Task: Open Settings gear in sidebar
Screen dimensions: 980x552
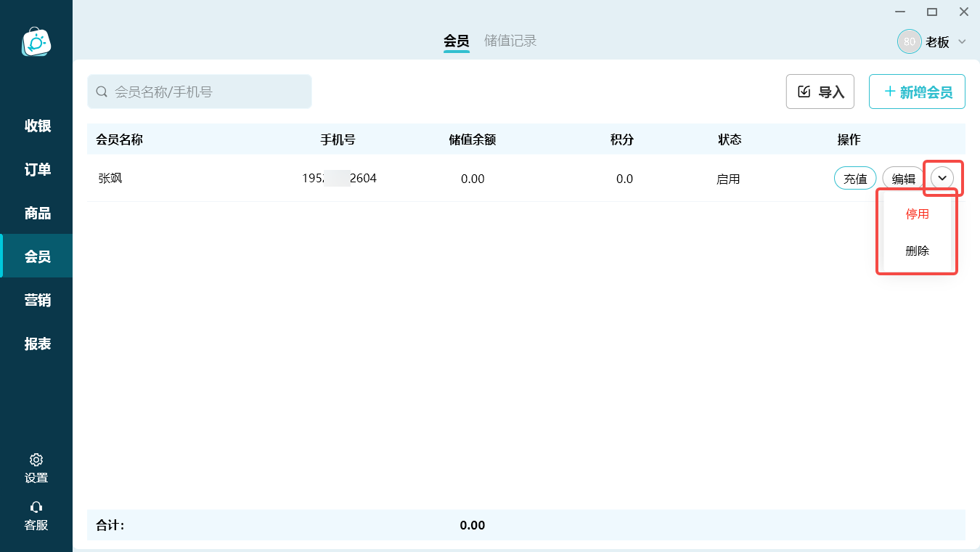Action: point(36,460)
